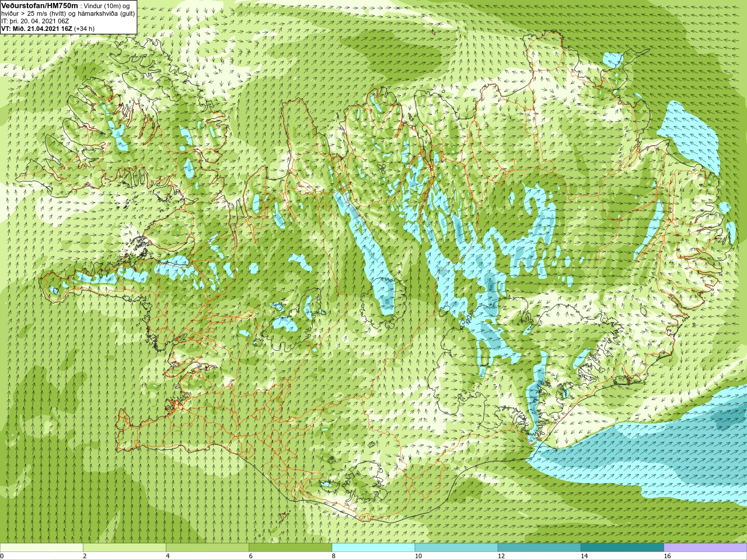This screenshot has height=560, width=747.
Task: Select the light green 2–4 m/s legend swatch
Action: pyautogui.click(x=124, y=548)
